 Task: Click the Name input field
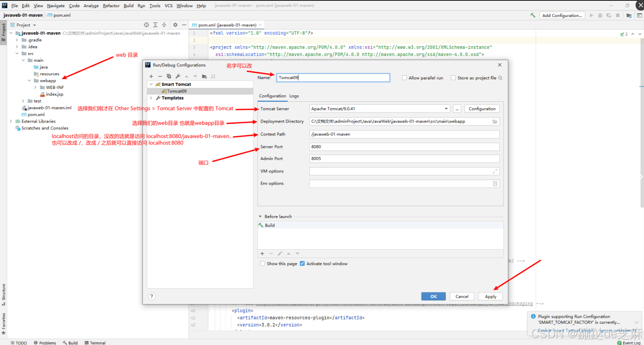333,78
